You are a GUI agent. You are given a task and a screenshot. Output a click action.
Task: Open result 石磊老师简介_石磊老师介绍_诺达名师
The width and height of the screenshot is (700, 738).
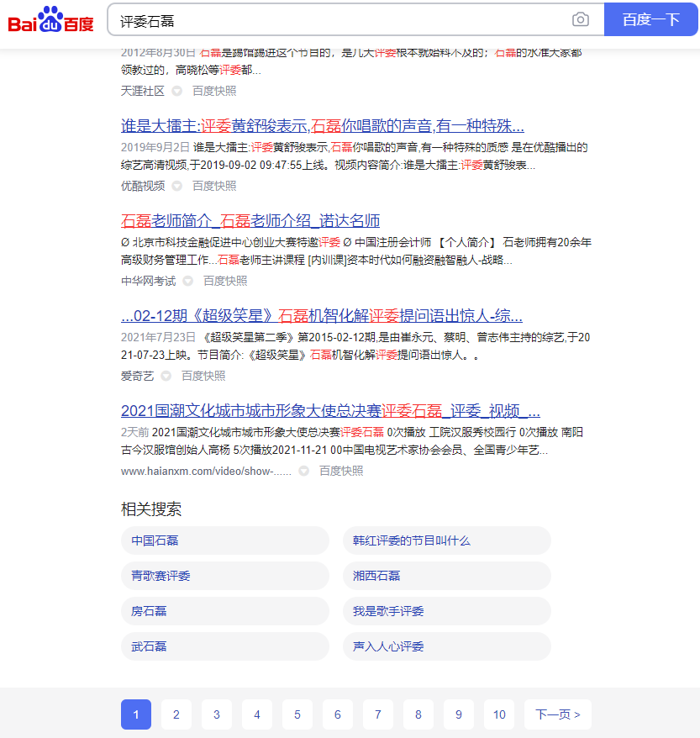[250, 221]
